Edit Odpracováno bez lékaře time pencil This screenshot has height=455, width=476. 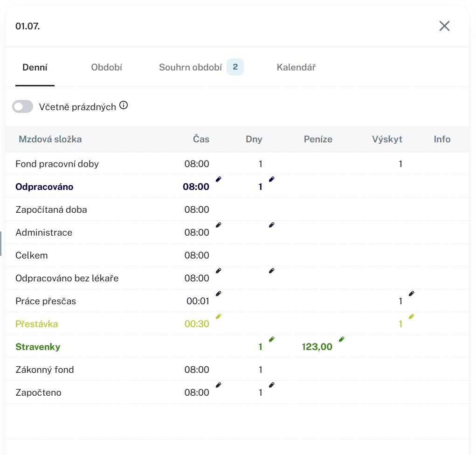219,271
